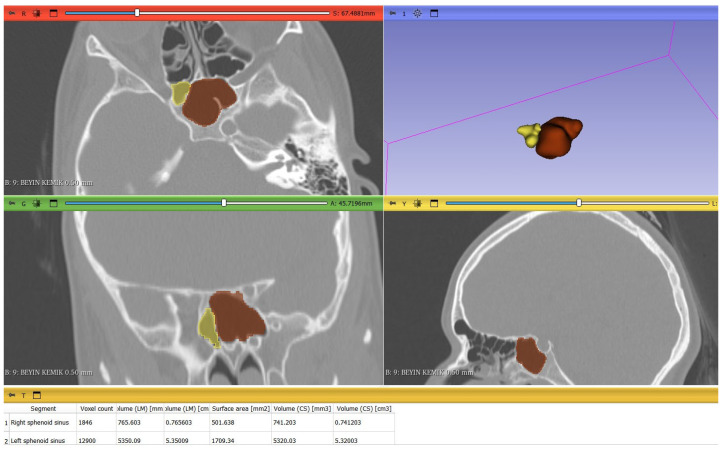Screen dimensions: 723x449
Task: Select surface area cell 1709.34
Action: click(x=240, y=440)
